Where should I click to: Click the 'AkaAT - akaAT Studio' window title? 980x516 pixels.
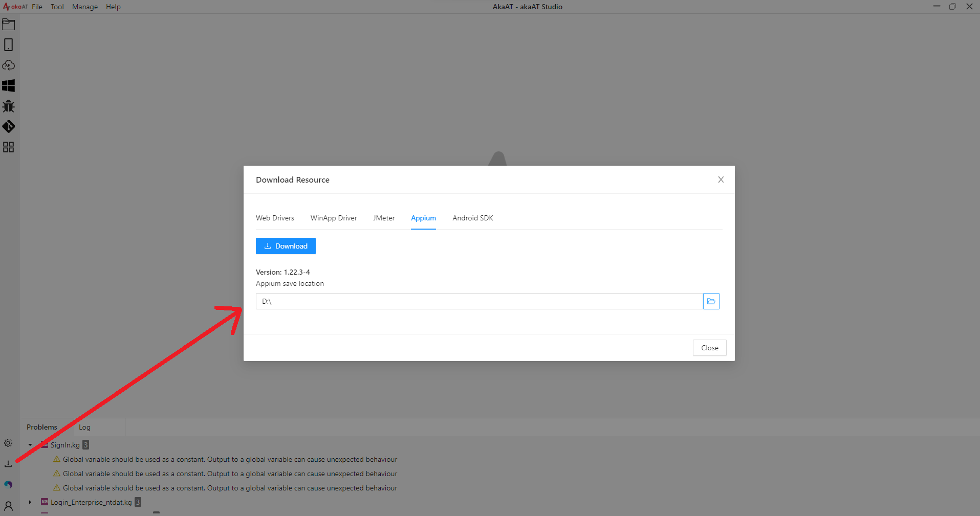coord(528,7)
